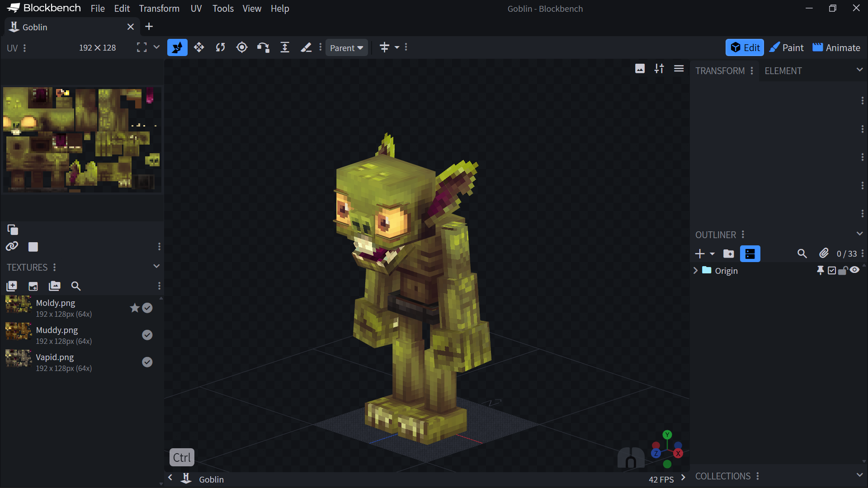The image size is (868, 488).
Task: Select the Vertex Snap tool
Action: [263, 47]
